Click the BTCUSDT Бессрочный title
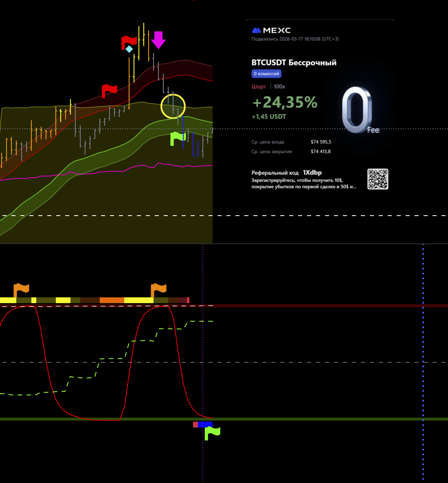 point(294,62)
